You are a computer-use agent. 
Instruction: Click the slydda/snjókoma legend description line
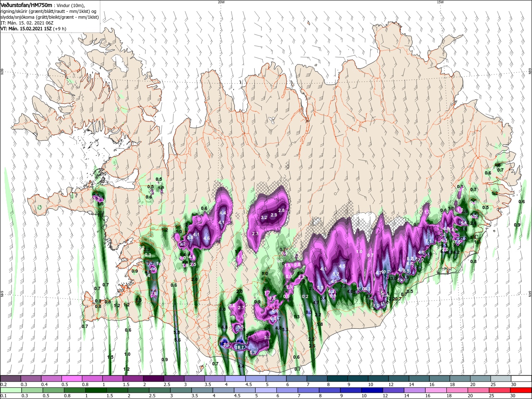click(49, 17)
